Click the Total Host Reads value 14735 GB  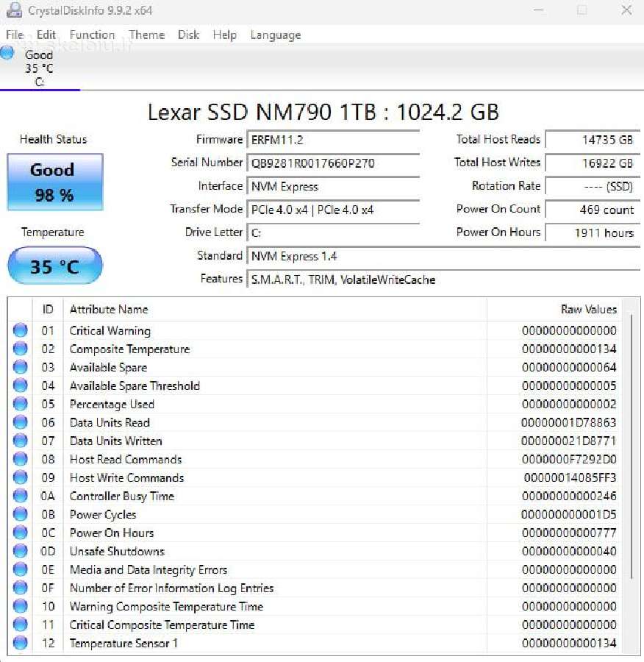tap(593, 140)
